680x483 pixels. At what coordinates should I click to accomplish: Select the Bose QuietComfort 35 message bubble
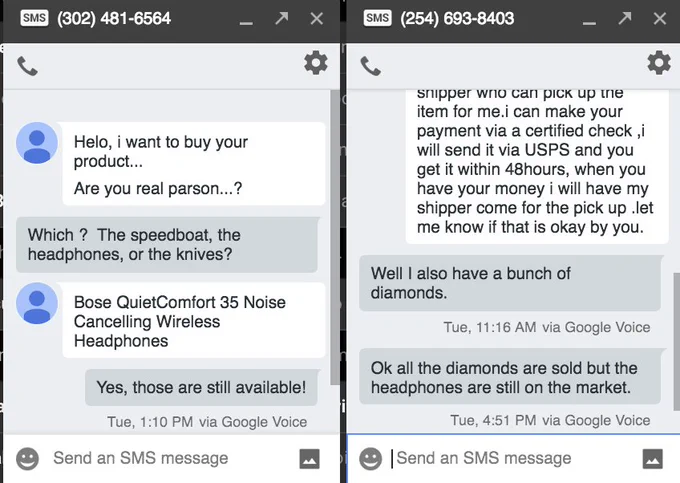coord(193,320)
